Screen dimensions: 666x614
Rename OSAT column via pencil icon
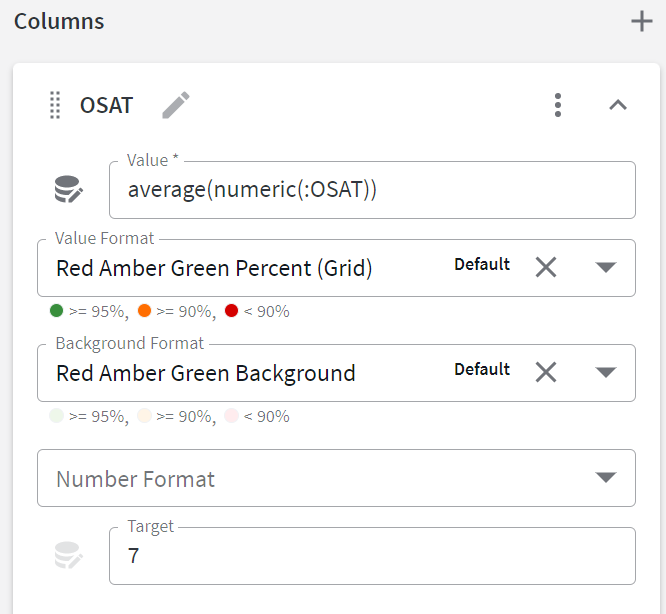pyautogui.click(x=176, y=105)
